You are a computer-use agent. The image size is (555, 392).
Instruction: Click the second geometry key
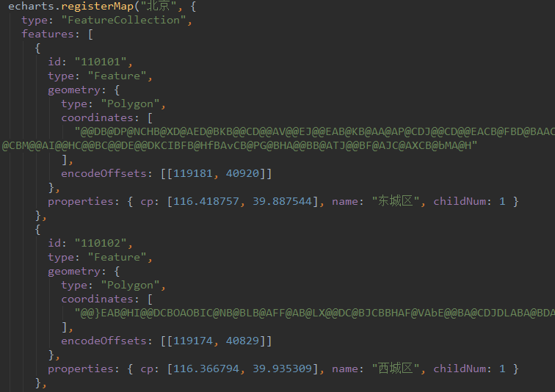[x=74, y=272]
